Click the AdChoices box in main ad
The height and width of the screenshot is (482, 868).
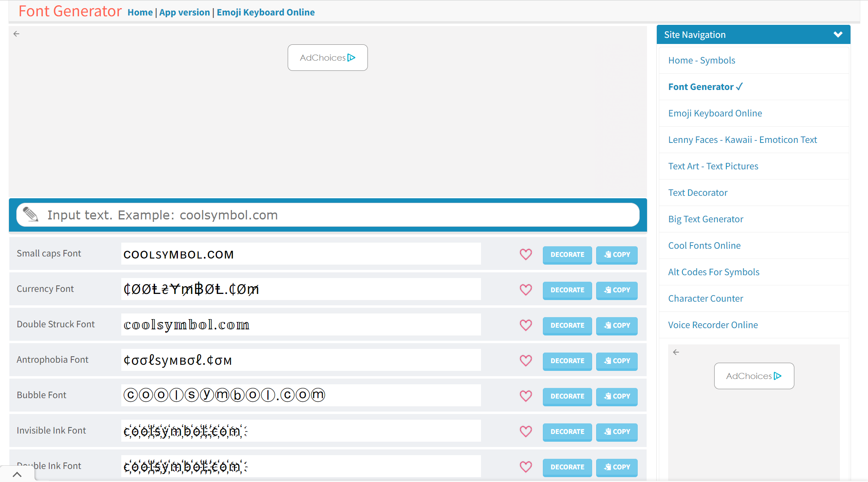pyautogui.click(x=328, y=58)
